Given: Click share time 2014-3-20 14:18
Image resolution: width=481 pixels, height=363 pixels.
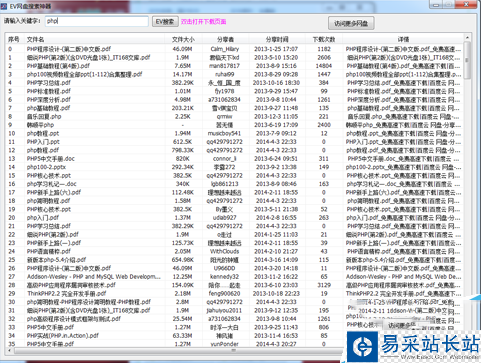Looking at the screenshot, I should coord(276,268).
